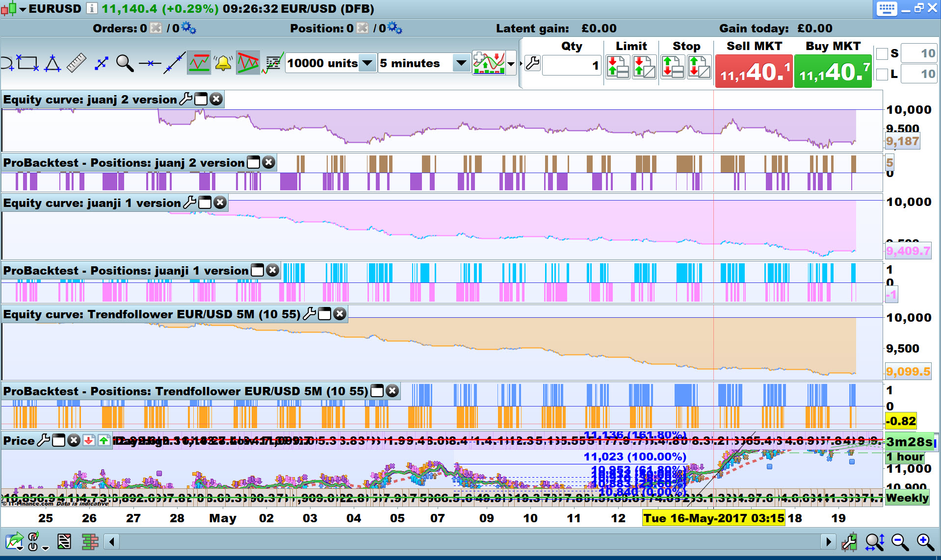Open settings wrench for juanj 2 equity curve
Screen dimensions: 941x560
click(x=185, y=99)
